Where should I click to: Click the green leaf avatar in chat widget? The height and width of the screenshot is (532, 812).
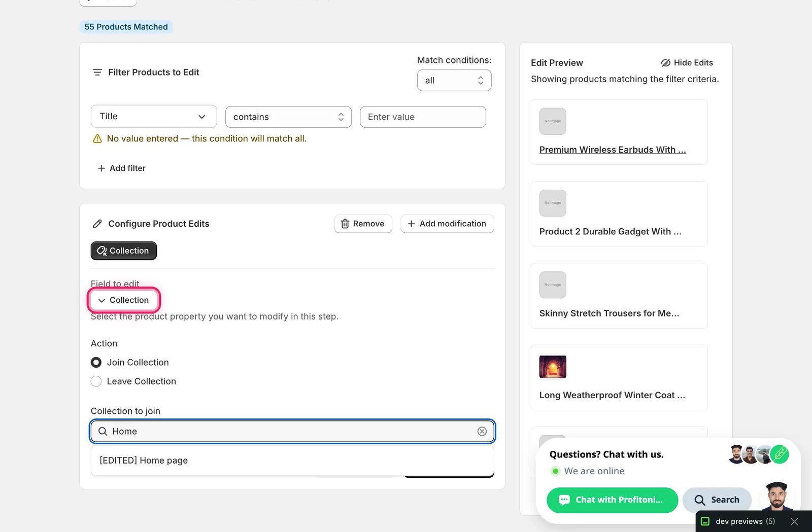click(780, 454)
